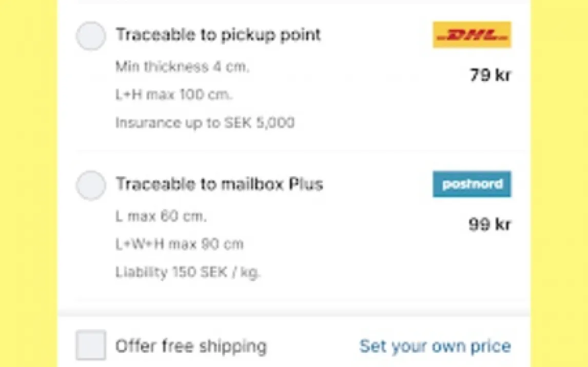Click "Liability 150 SEK / kg." text
The width and height of the screenshot is (588, 367).
coord(188,272)
